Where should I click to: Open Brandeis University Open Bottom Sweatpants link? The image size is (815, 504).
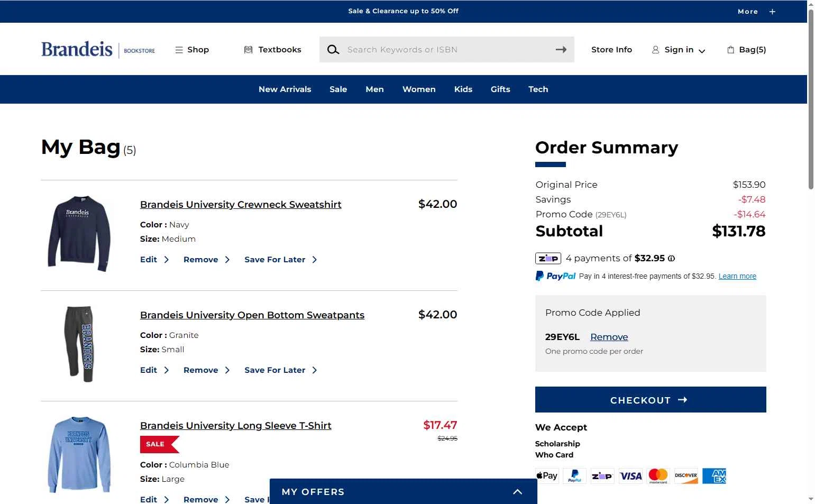click(252, 315)
